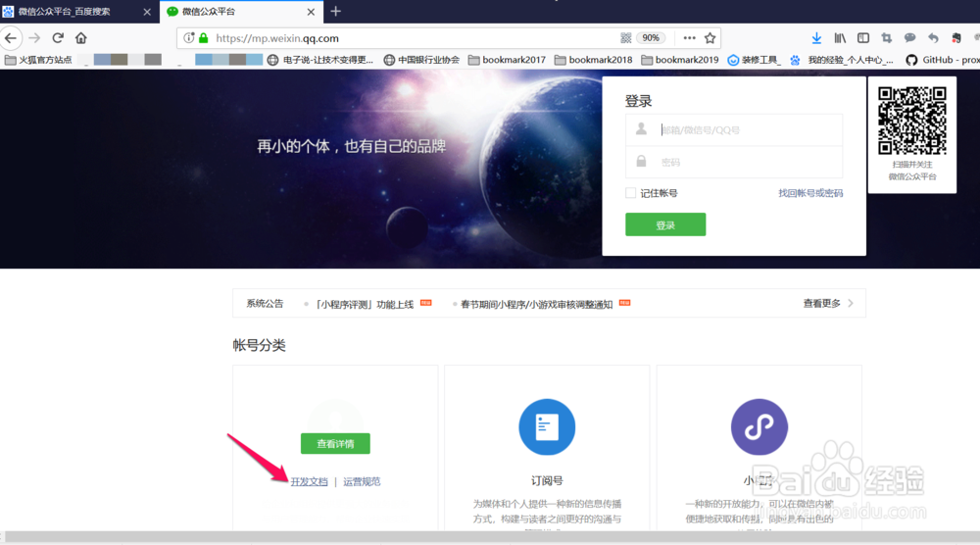The width and height of the screenshot is (980, 545).
Task: Focus the 密码 password field
Action: pos(734,162)
